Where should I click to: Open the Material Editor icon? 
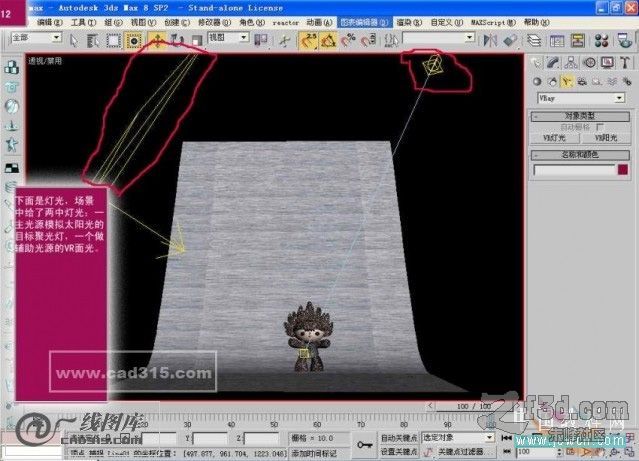click(x=601, y=40)
